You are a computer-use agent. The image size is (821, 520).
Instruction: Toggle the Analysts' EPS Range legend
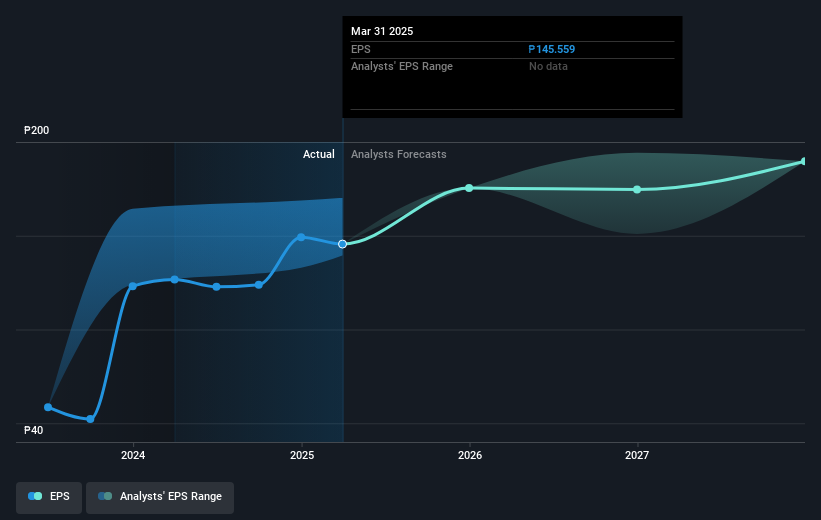coord(160,496)
